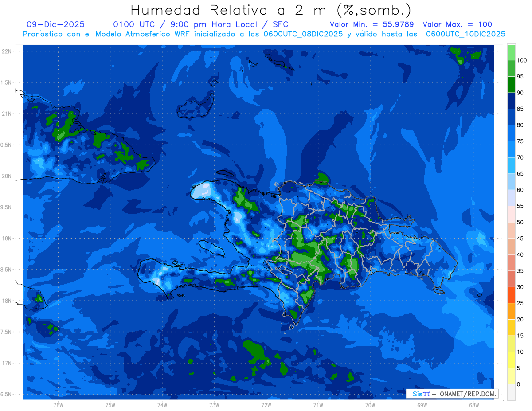532x411 pixels.
Task: Click the '20N' latitude axis label
Action: tap(7, 176)
